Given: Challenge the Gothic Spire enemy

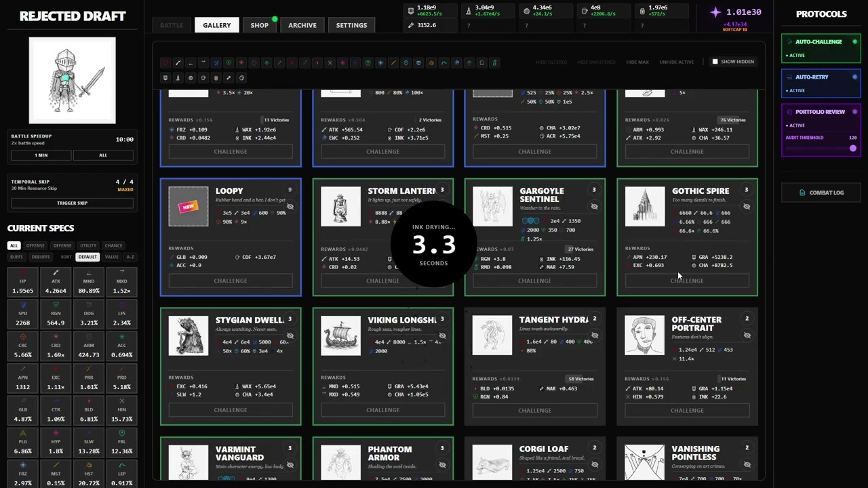Looking at the screenshot, I should (x=687, y=281).
